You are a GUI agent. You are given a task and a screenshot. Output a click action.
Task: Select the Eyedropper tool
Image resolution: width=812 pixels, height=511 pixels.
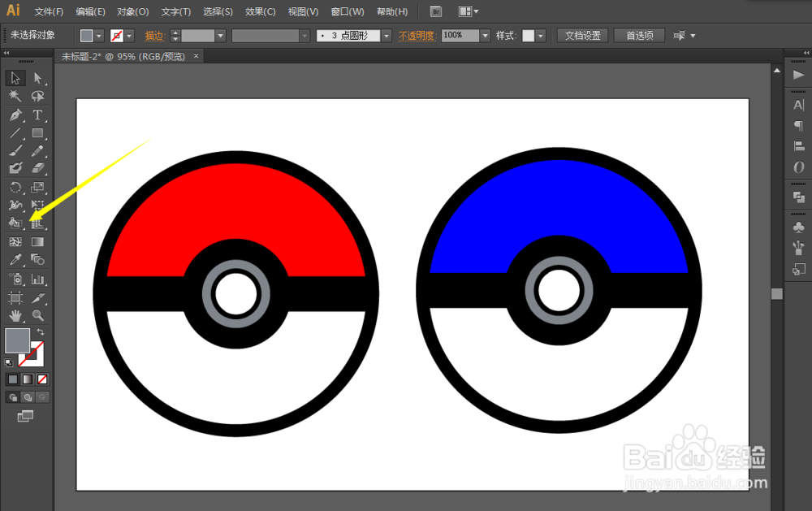tap(15, 260)
